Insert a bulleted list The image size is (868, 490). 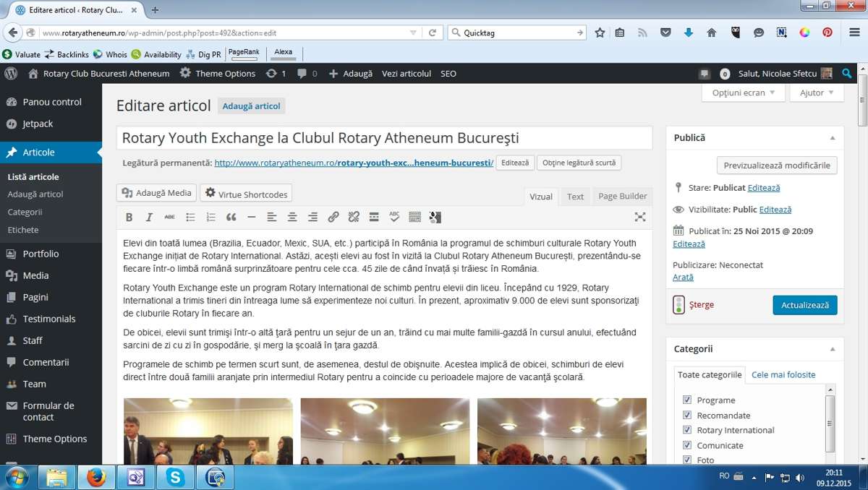click(190, 217)
